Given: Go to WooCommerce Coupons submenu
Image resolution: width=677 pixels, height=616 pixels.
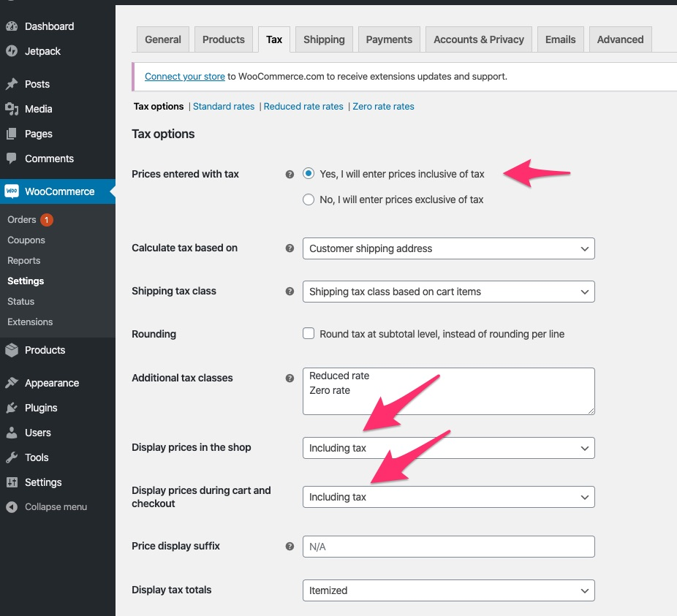Looking at the screenshot, I should coord(26,240).
